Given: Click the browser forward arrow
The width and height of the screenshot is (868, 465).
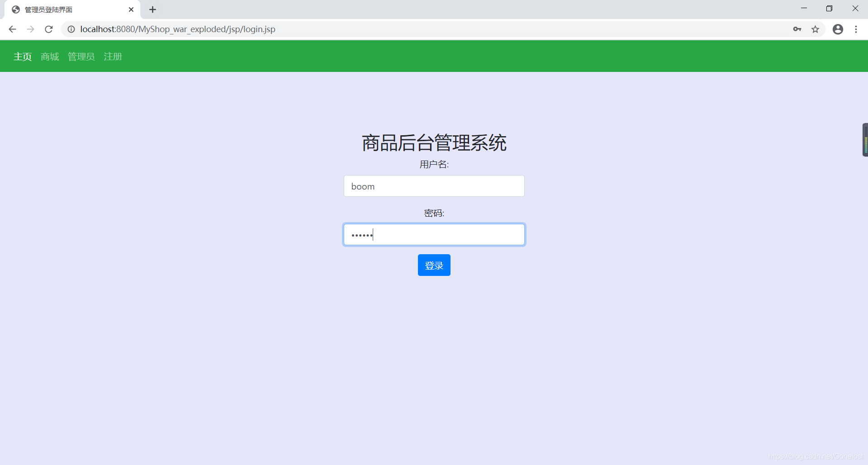Looking at the screenshot, I should [x=30, y=29].
